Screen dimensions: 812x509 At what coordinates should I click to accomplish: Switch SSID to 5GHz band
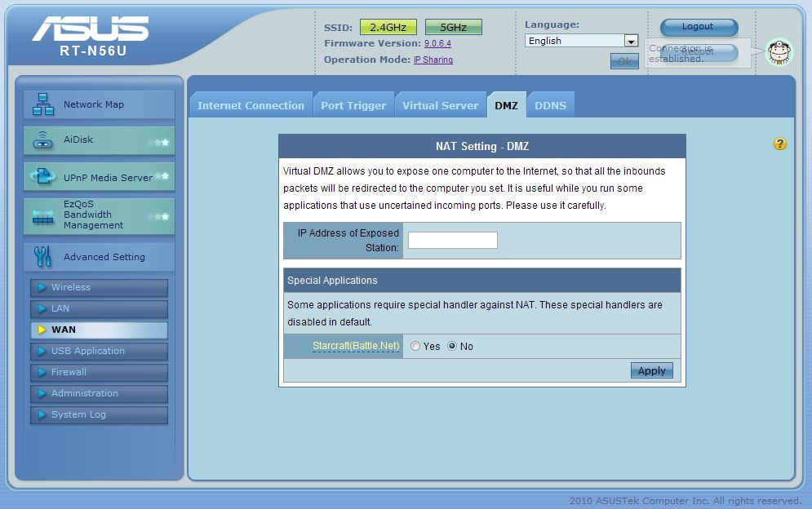(x=453, y=27)
